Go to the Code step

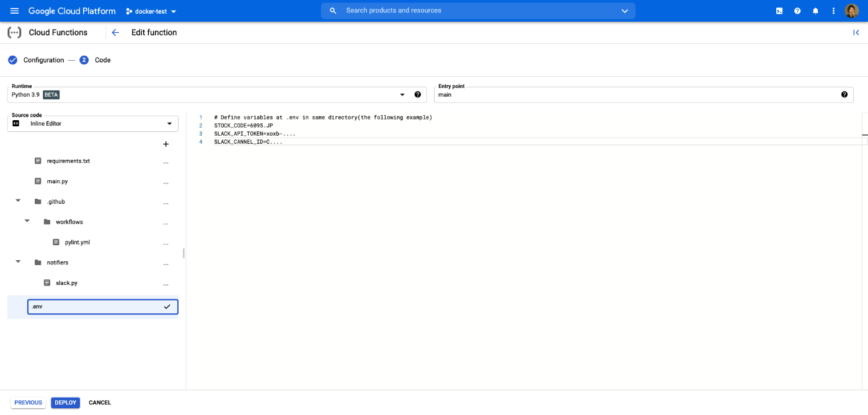tap(103, 60)
